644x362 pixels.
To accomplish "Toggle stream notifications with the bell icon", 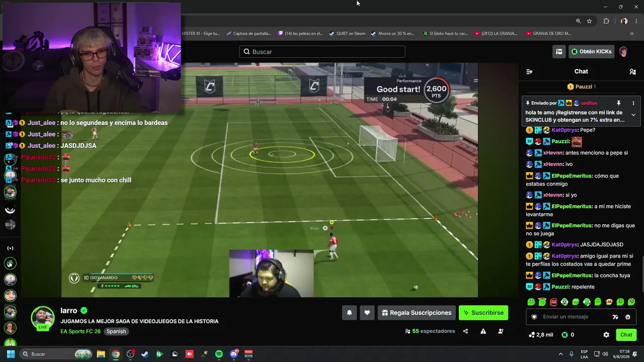I will coord(350,313).
